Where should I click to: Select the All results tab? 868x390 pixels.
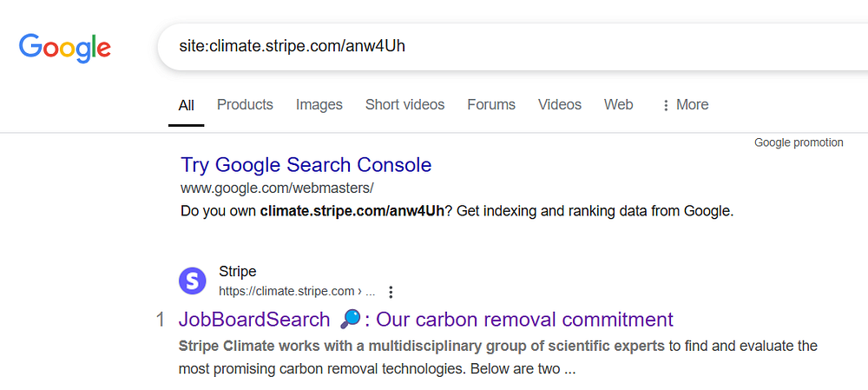point(187,106)
